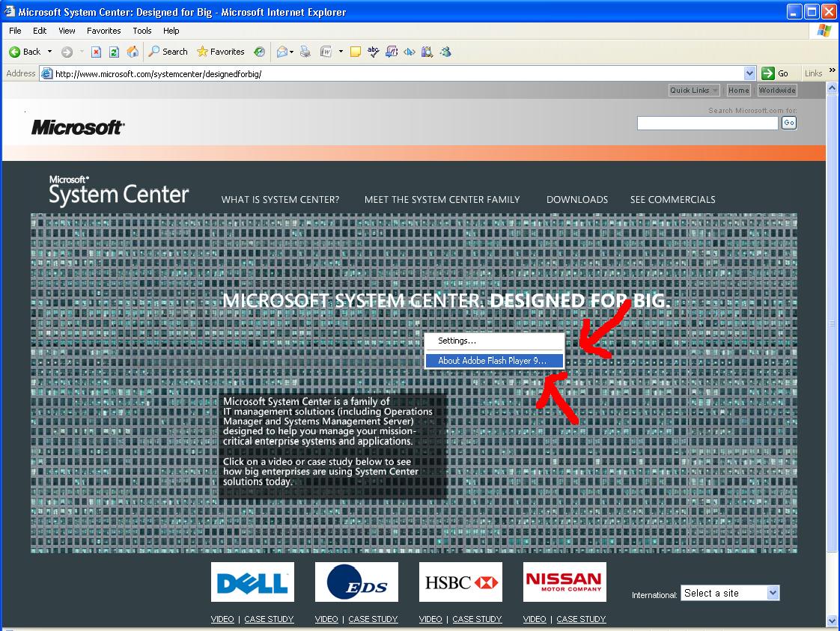Open the DOWNLOADS nav link
The width and height of the screenshot is (840, 631).
(x=577, y=199)
